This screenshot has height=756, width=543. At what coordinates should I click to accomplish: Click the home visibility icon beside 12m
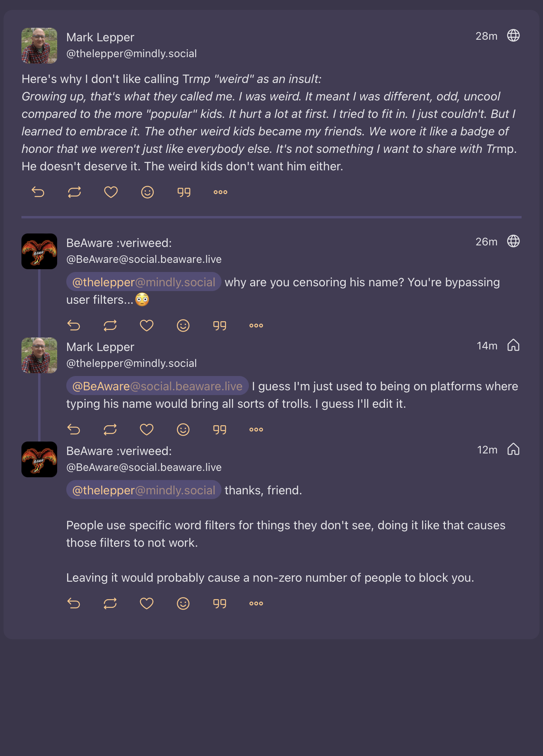click(x=513, y=449)
